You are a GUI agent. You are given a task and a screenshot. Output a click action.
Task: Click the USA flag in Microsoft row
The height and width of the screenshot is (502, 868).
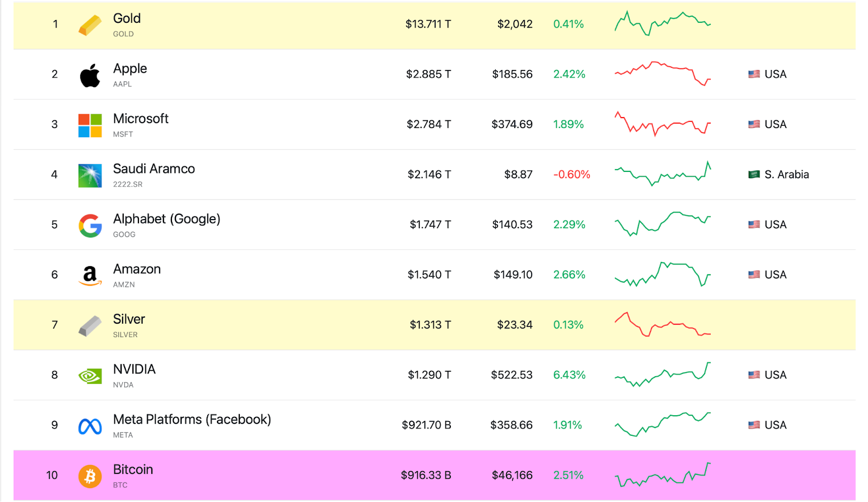coord(754,124)
